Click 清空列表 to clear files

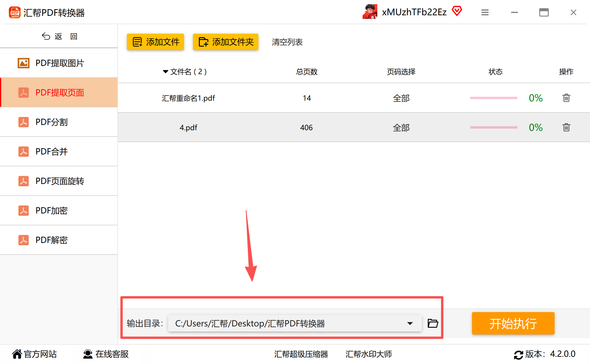click(287, 42)
